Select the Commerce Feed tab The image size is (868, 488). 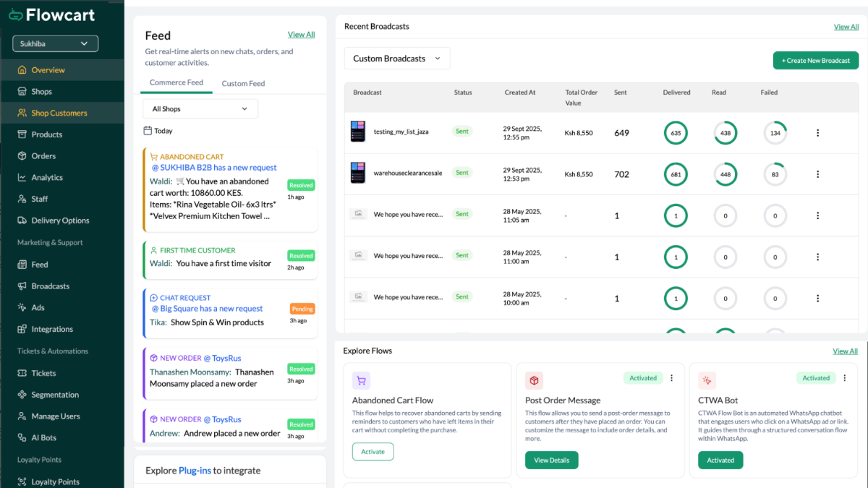pos(176,83)
